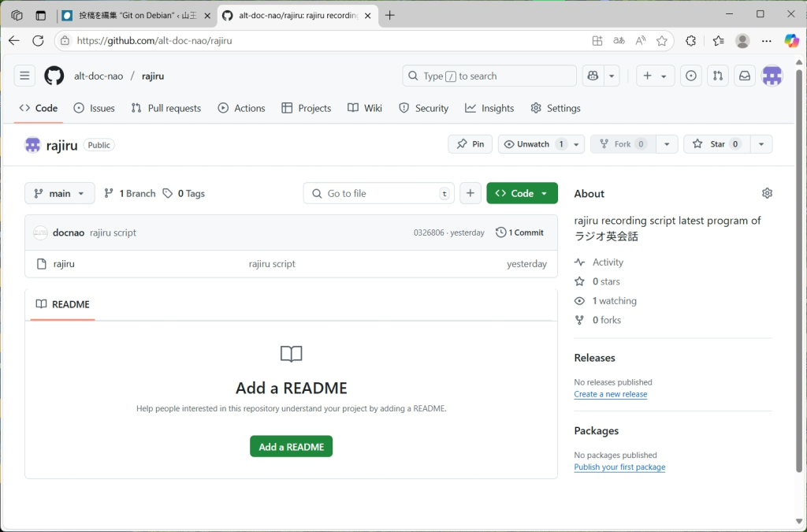The height and width of the screenshot is (532, 807).
Task: Open the rajiru repo breadcrumb link
Action: (153, 76)
